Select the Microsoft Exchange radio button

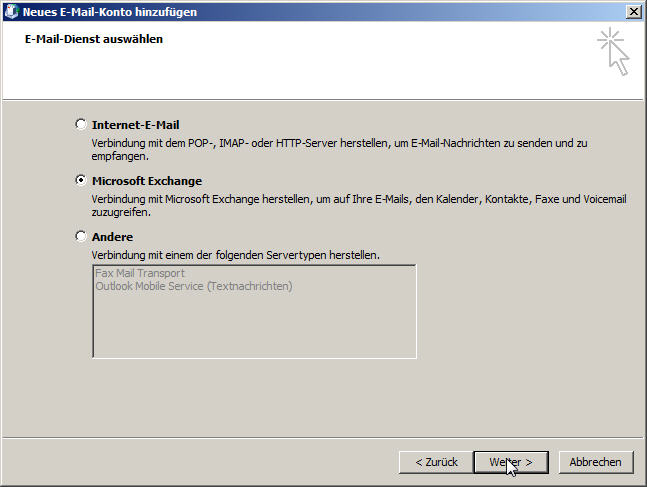pos(81,180)
